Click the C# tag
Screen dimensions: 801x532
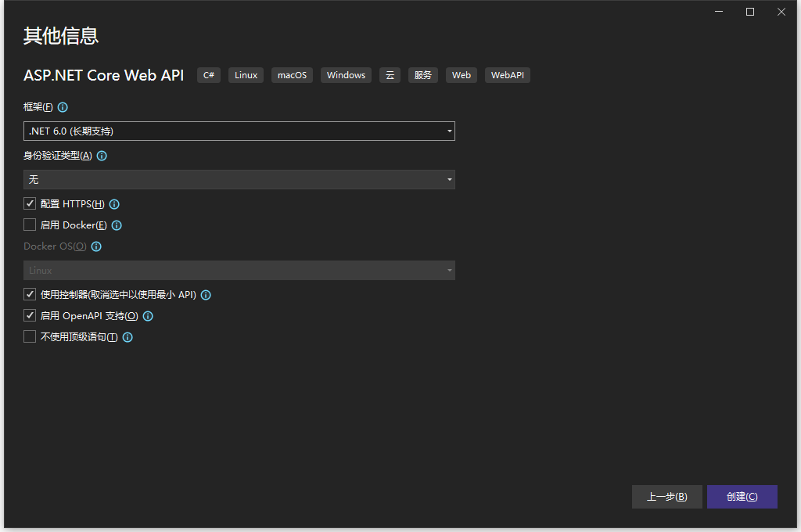[208, 75]
